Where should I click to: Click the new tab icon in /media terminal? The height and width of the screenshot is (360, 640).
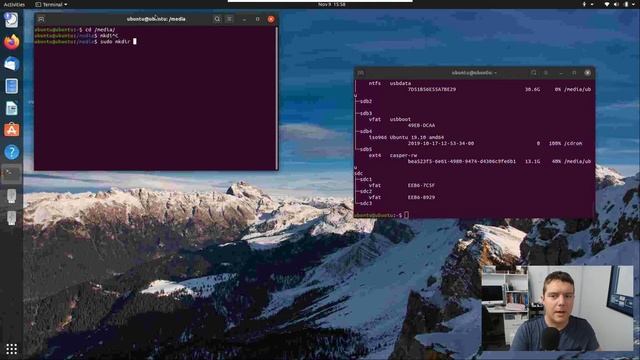(41, 19)
